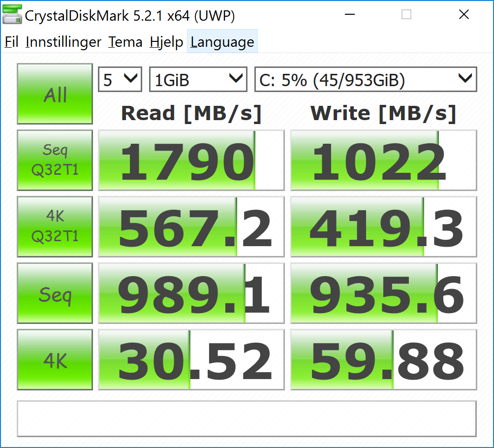Click the Seq Q32T1 read result 1790

click(191, 160)
